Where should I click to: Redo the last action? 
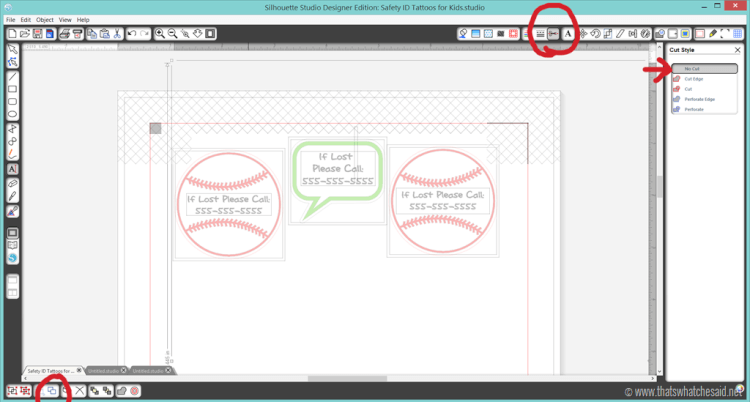(144, 34)
